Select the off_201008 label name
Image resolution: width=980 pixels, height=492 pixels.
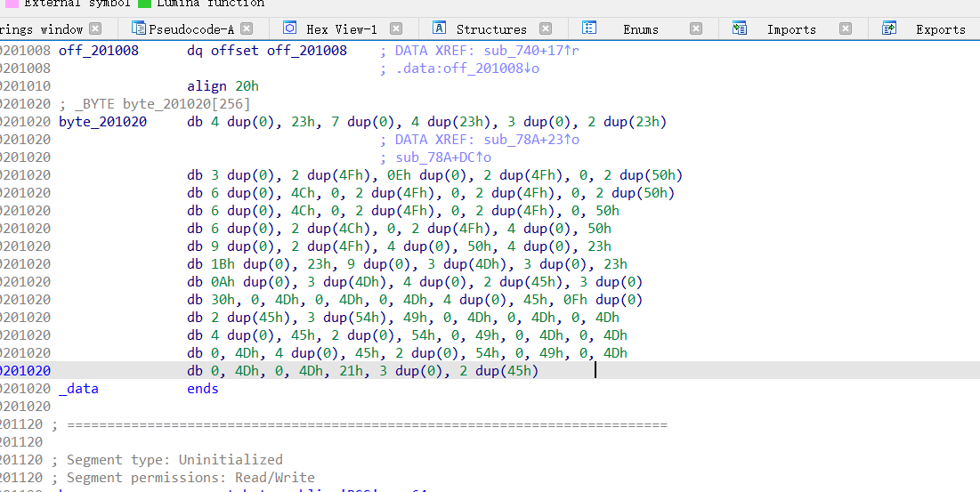pos(99,51)
